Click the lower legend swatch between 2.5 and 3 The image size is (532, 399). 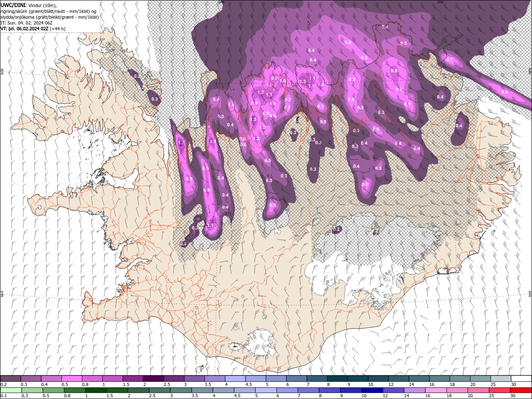160,390
